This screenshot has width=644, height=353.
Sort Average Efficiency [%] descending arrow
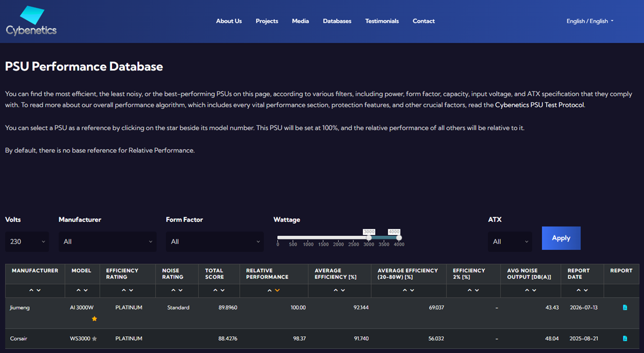click(x=343, y=290)
